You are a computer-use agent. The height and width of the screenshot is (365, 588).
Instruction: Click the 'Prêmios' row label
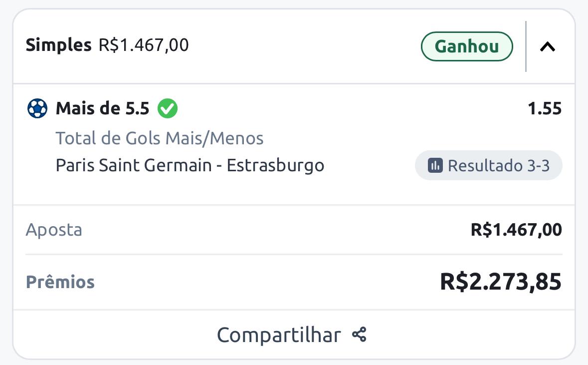60,282
